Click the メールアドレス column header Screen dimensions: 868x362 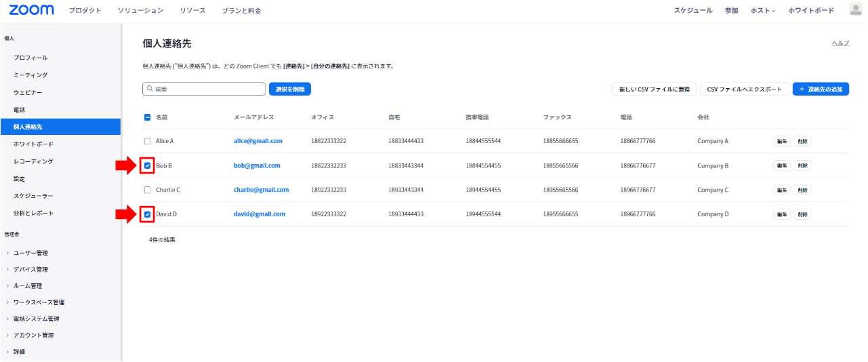coord(254,117)
